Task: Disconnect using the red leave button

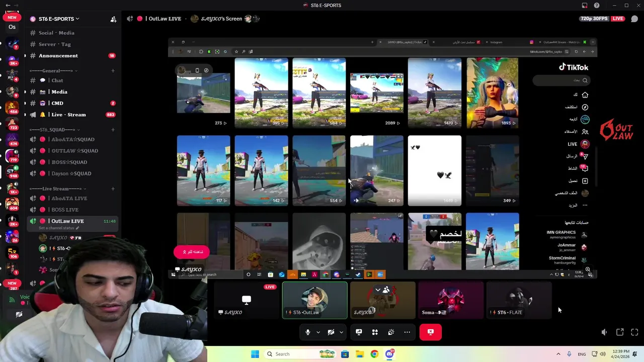Action: [431, 332]
